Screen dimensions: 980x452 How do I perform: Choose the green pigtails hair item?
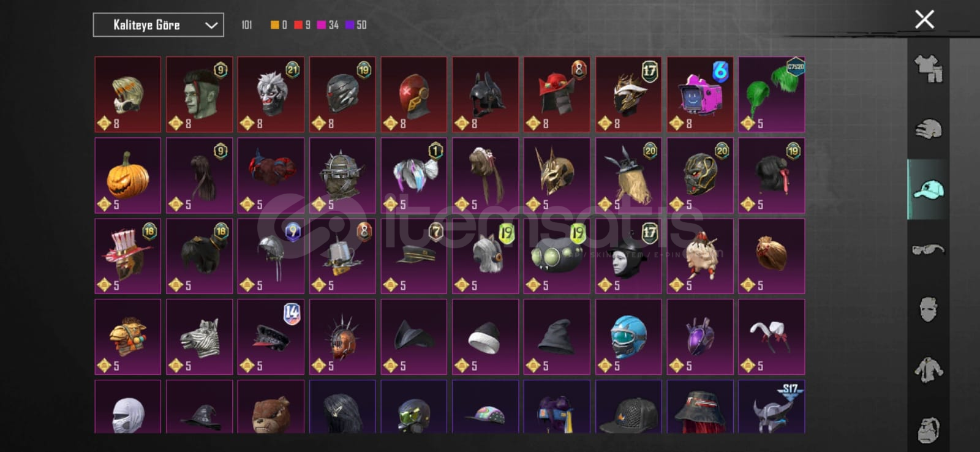(771, 94)
